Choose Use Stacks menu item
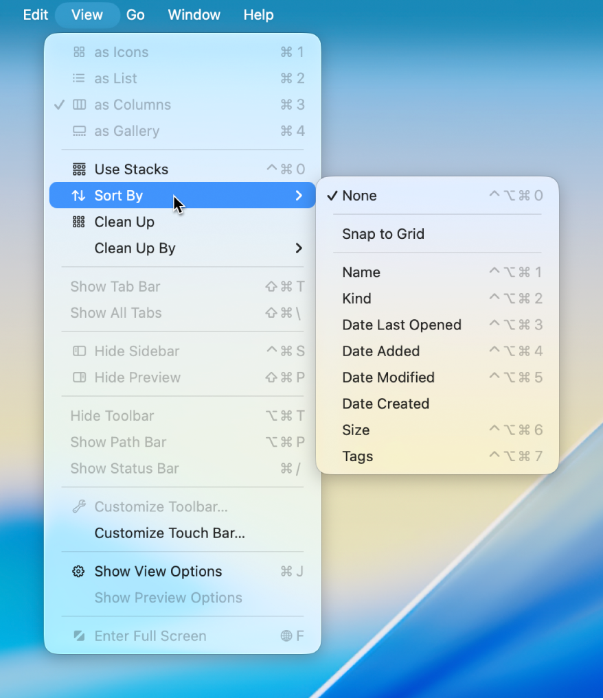Viewport: 603px width, 700px height. pyautogui.click(x=183, y=170)
